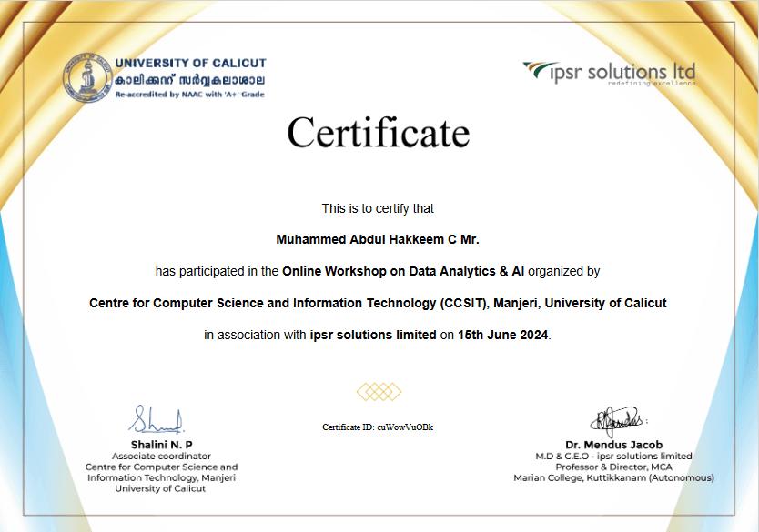The width and height of the screenshot is (759, 532).
Task: Click the signatory name "Dr. Mendus Jacob"
Action: click(613, 445)
